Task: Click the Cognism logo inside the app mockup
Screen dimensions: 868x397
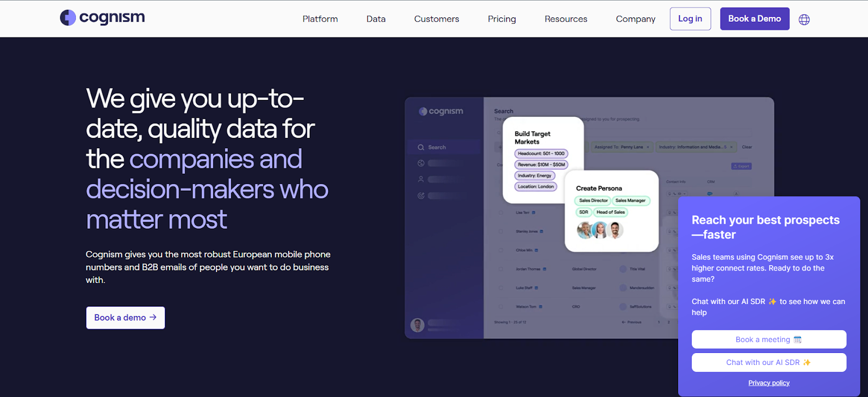Action: (441, 111)
